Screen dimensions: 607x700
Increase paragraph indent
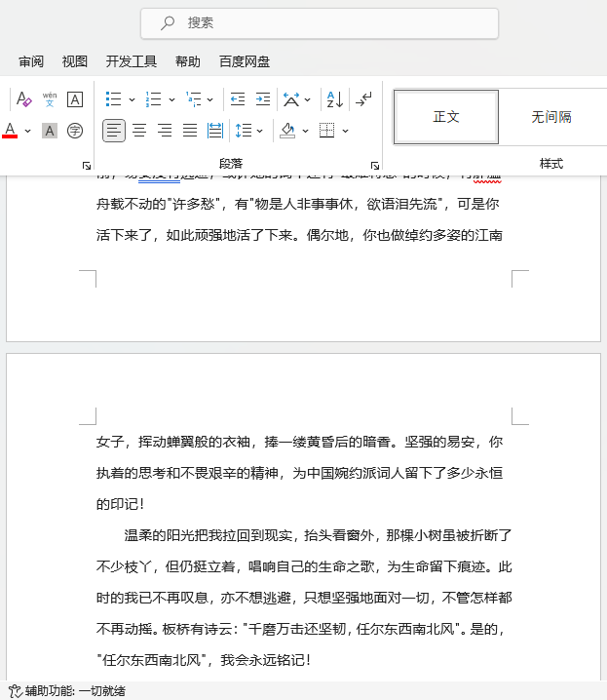[263, 99]
